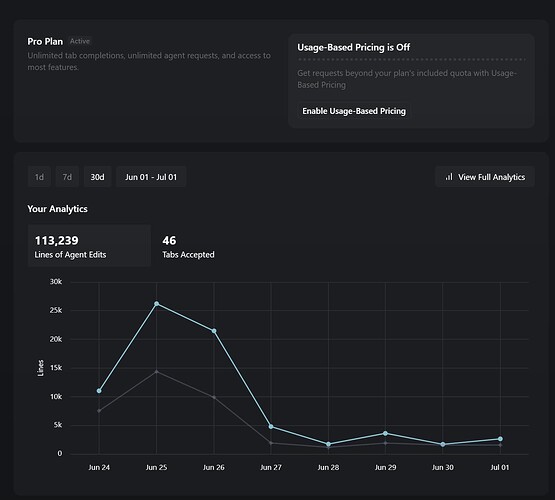Click the 'Jun 25' x-axis label
This screenshot has width=555, height=500.
point(156,467)
